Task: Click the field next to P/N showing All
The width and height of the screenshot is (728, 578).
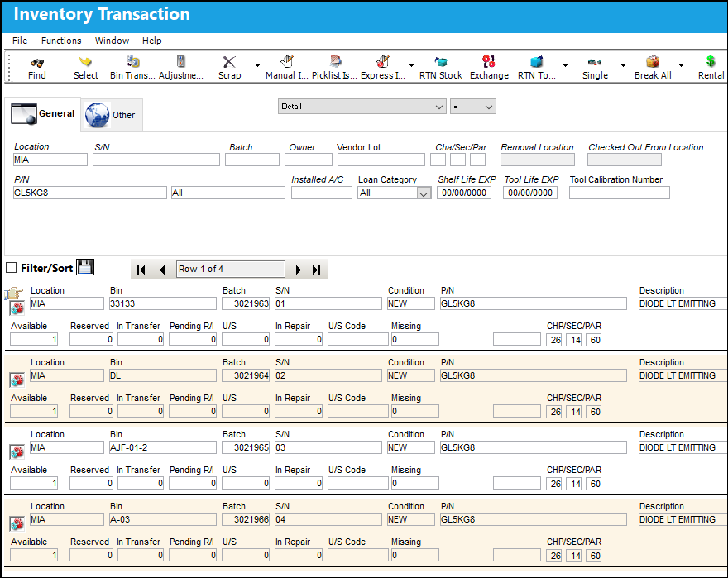Action: click(x=228, y=193)
